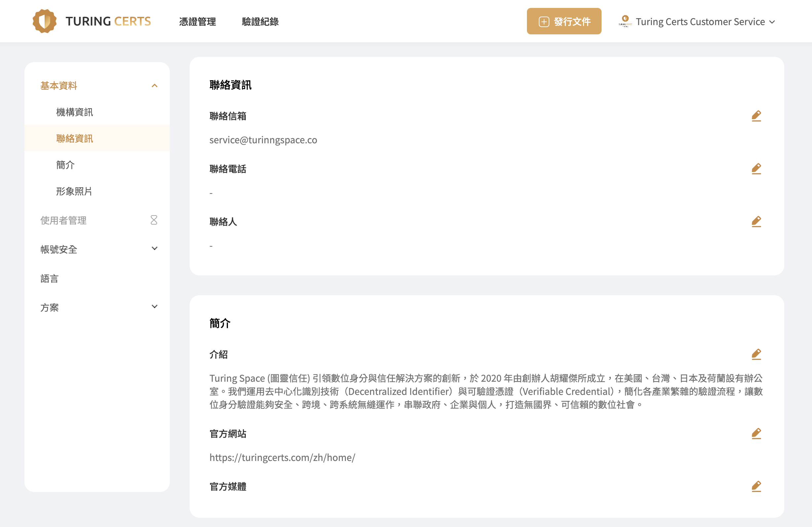
Task: Expand the 方案 plan section
Action: [x=154, y=307]
